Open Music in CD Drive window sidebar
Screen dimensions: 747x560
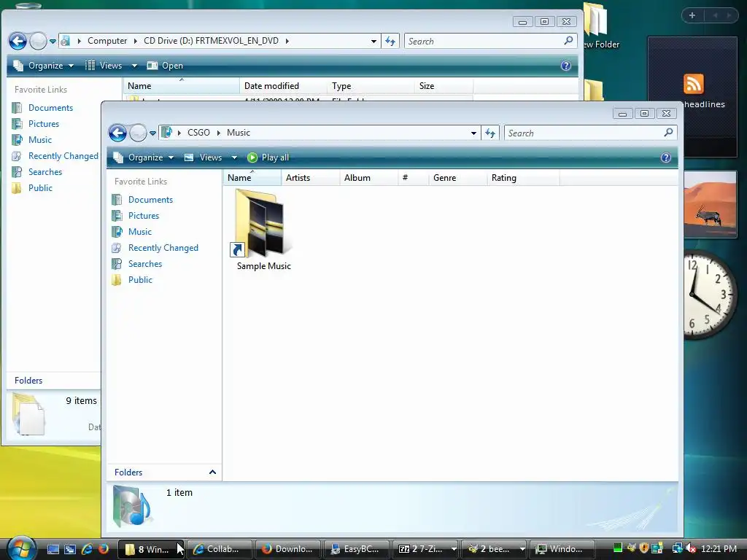coord(39,140)
